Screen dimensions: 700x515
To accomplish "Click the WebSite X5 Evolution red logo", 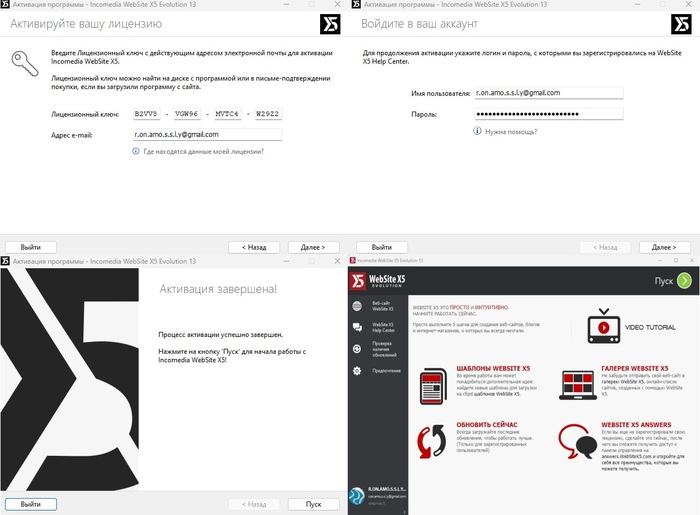I will 358,281.
